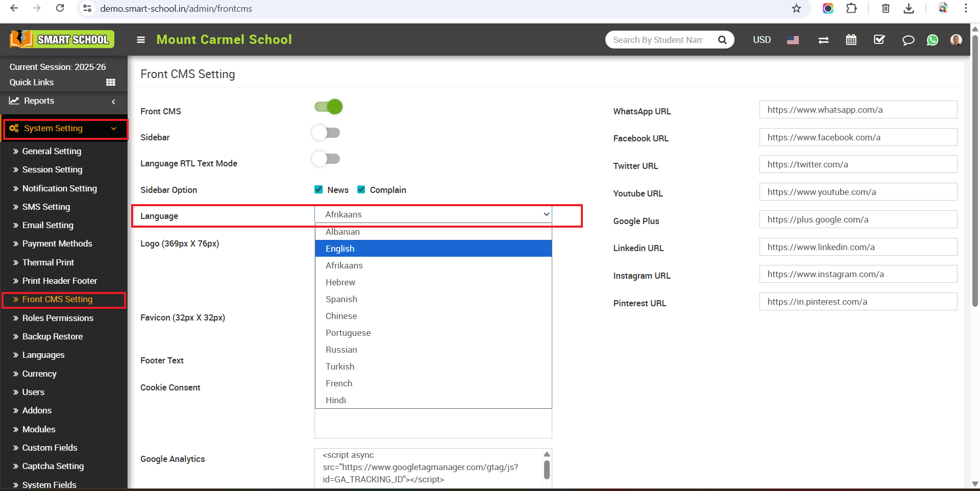Open Notification Setting in sidebar
980x491 pixels.
point(59,188)
